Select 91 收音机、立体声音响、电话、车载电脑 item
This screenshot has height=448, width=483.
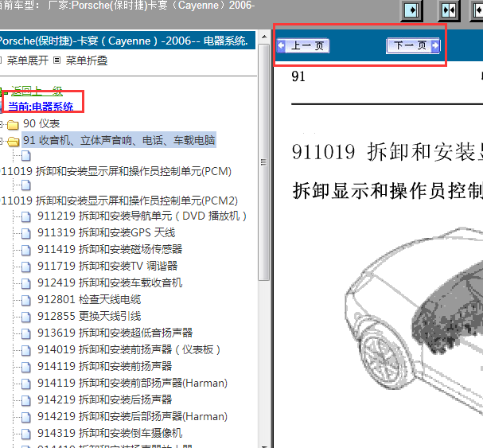point(119,140)
